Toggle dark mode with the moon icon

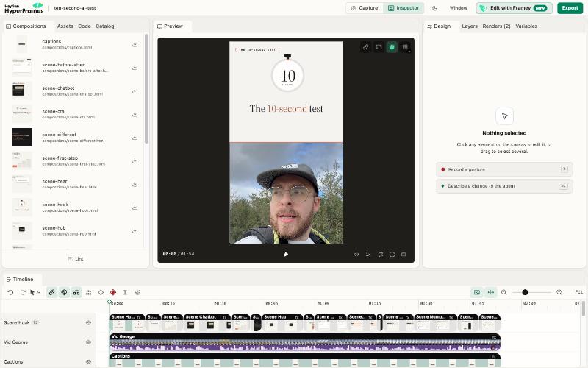(435, 8)
